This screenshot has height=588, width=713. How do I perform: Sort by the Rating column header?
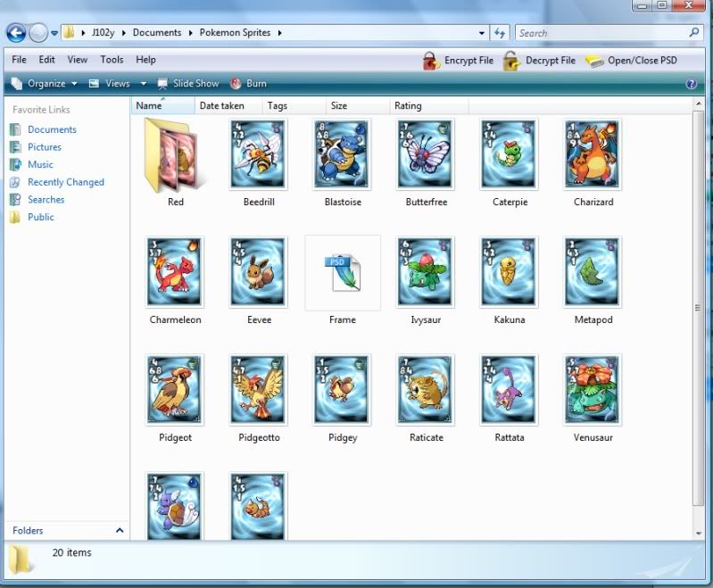point(429,105)
